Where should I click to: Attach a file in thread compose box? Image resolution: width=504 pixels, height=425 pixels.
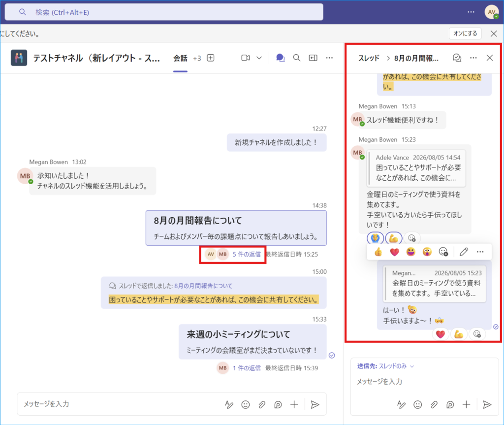[x=434, y=405]
